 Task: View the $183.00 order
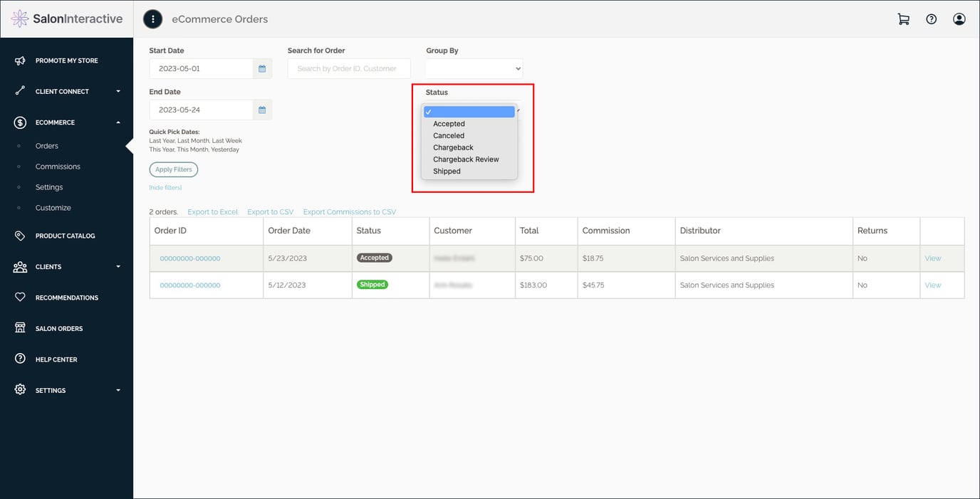coord(933,285)
